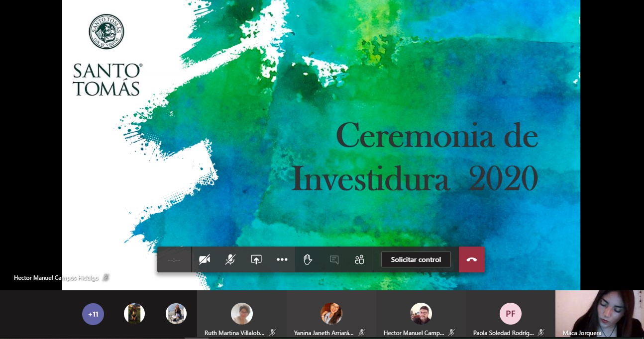
Task: Click the Ceremonia de Investidura 2020 title
Action: tap(414, 157)
